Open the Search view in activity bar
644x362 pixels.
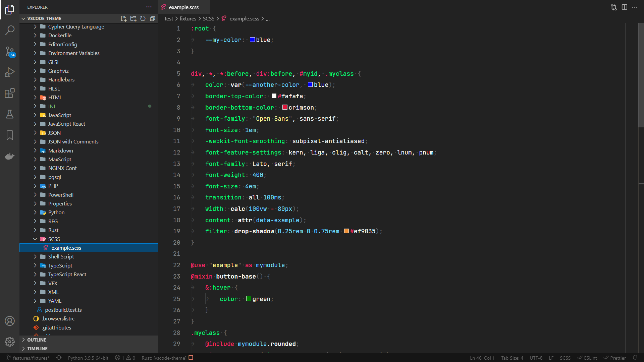pos(10,30)
